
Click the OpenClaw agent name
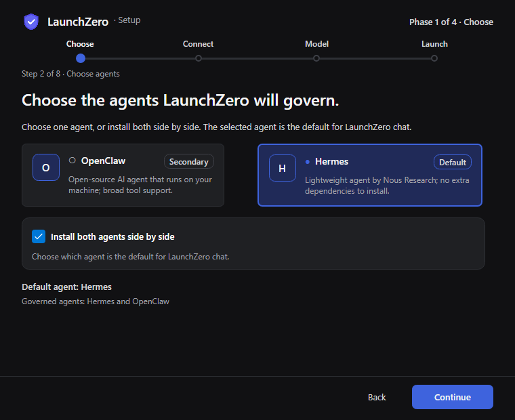pos(103,161)
